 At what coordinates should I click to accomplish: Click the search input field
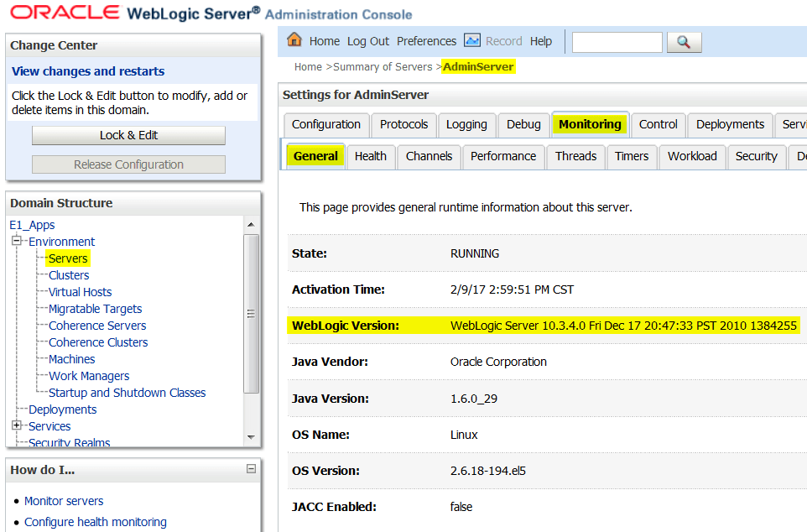point(617,42)
